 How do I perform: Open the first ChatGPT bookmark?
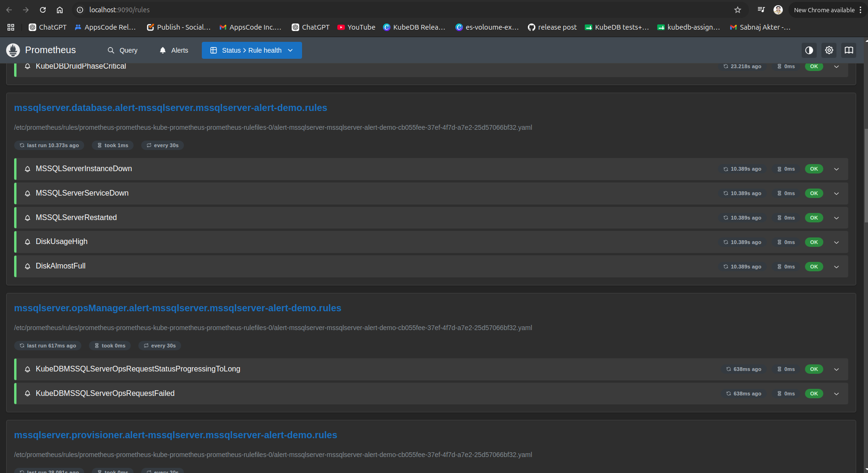(48, 27)
